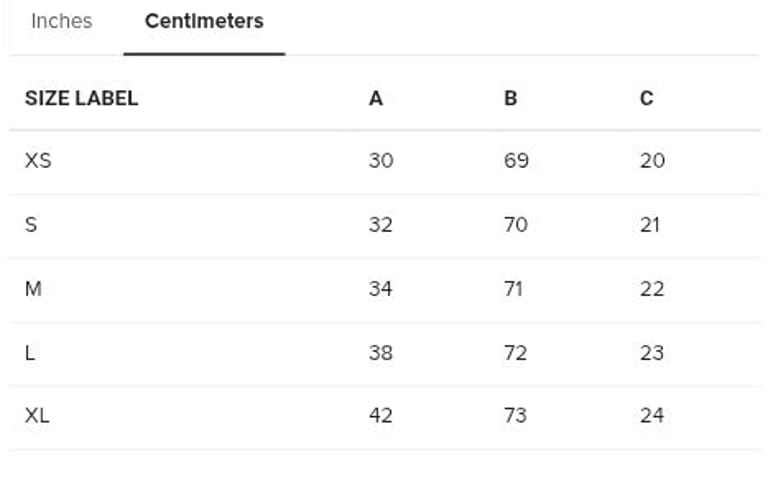Screen dimensions: 768x503
Task: Select the XL size row label
Action: click(37, 415)
